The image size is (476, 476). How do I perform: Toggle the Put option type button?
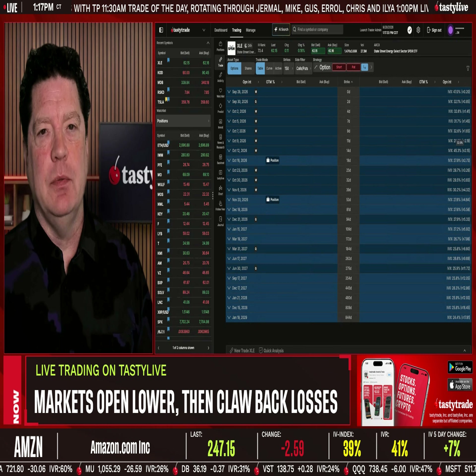[x=354, y=67]
